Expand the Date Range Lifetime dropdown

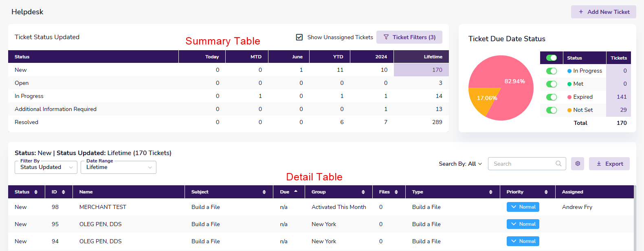119,167
